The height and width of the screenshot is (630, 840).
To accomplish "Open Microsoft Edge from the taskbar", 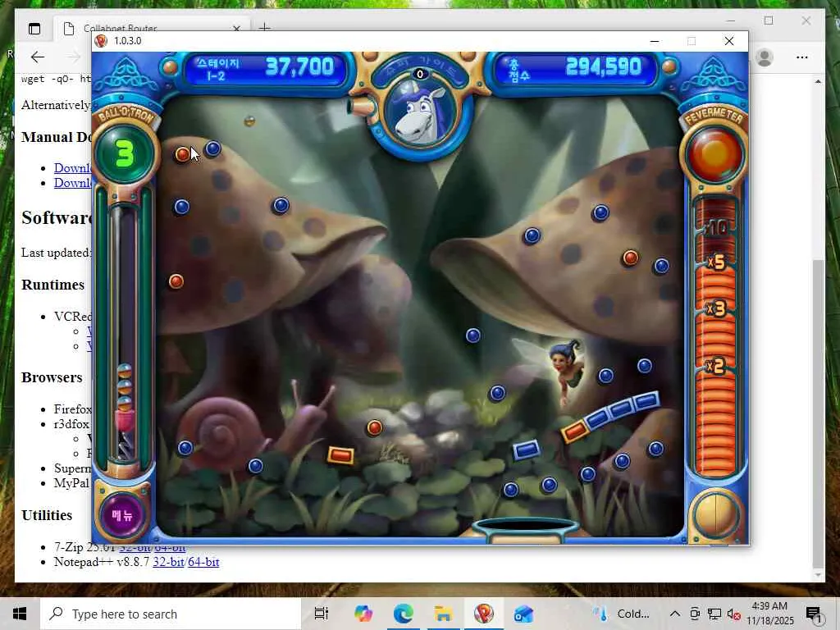I will pyautogui.click(x=403, y=614).
